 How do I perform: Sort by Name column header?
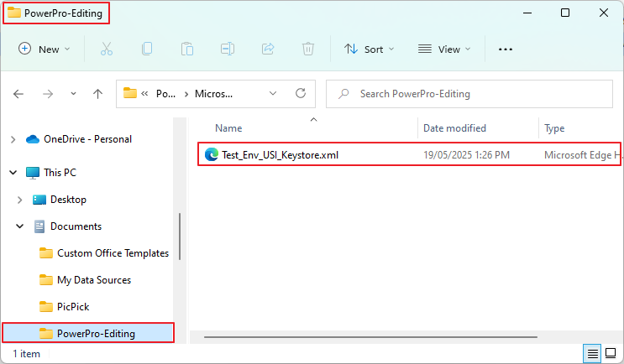pyautogui.click(x=228, y=128)
